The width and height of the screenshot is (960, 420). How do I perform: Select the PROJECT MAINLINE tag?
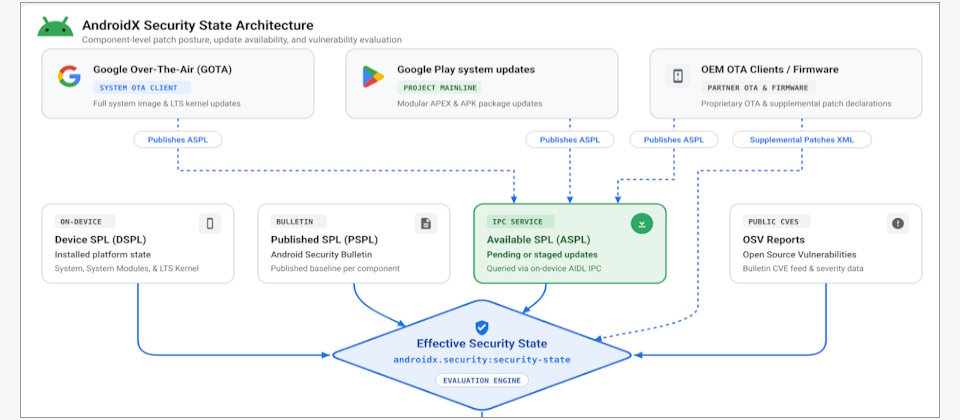(439, 88)
